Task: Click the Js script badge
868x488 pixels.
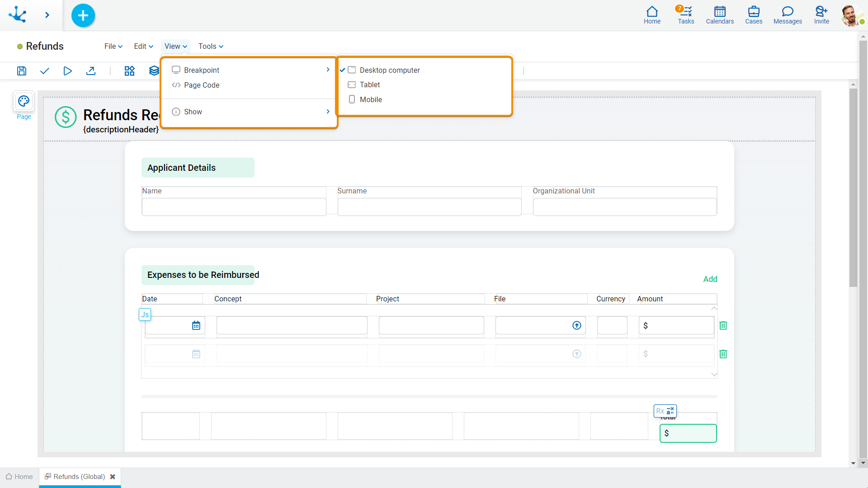Action: click(145, 314)
